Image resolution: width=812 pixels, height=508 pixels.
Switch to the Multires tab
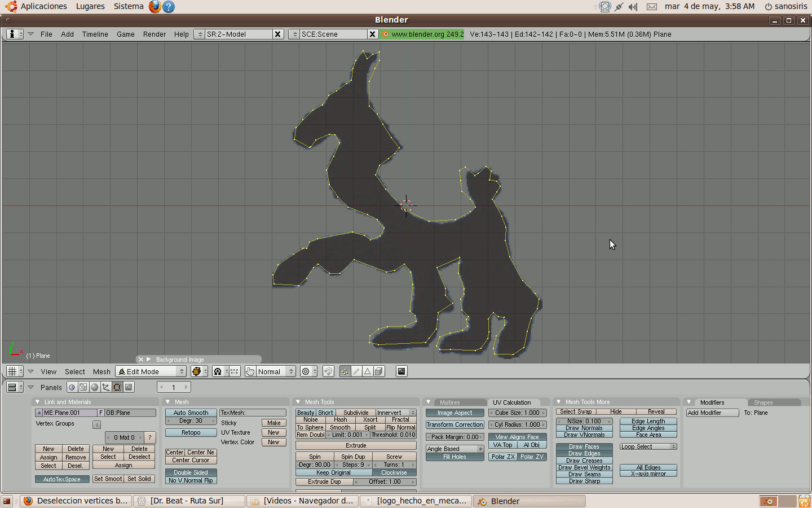pos(450,402)
